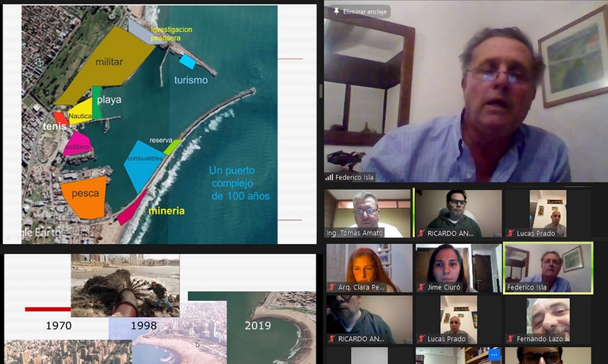Click muted mic icon on Lucas Prado's top tile

pos(510,233)
